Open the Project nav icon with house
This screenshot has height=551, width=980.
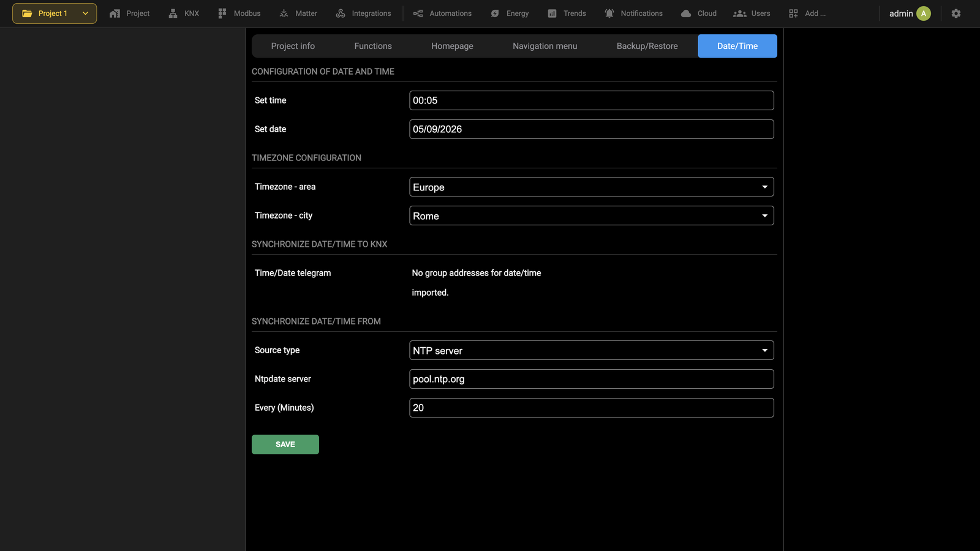[115, 13]
